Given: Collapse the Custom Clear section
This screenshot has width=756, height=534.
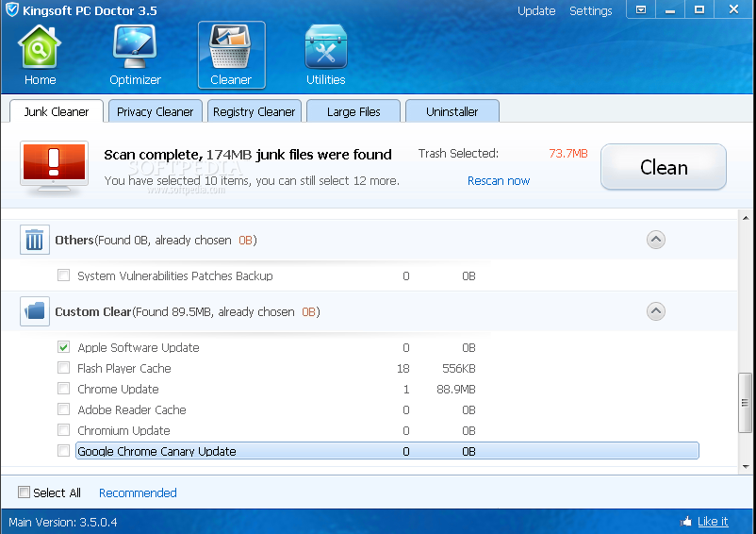Looking at the screenshot, I should point(656,311).
